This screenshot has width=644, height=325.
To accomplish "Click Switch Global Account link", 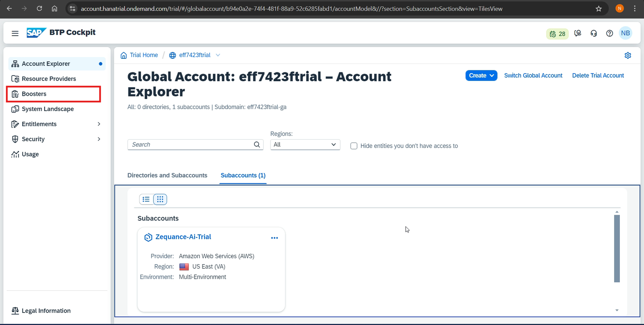I will (x=533, y=76).
